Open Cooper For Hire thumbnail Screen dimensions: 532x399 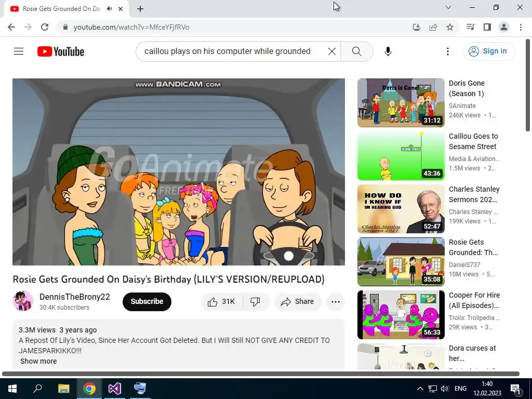(x=401, y=314)
